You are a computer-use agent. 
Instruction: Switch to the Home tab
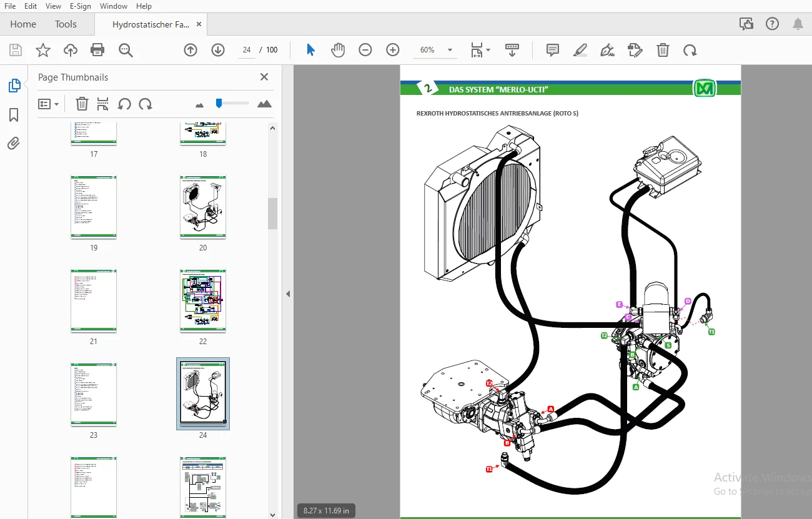[x=23, y=24]
